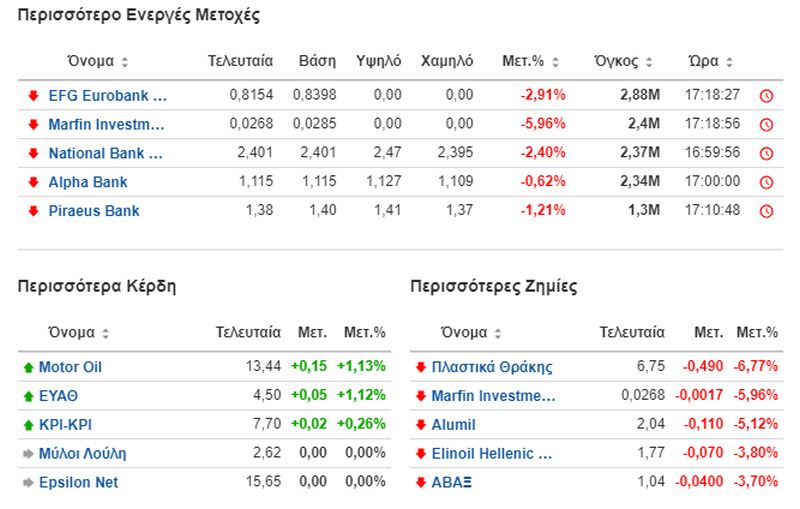Click the clock icon in National Bank row
Image resolution: width=800 pixels, height=509 pixels.
pyautogui.click(x=766, y=154)
